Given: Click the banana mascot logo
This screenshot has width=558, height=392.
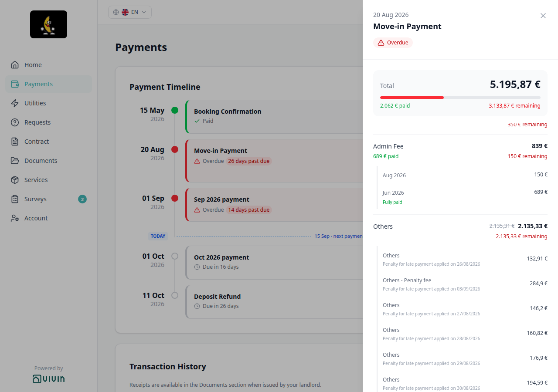Looking at the screenshot, I should coord(48,24).
